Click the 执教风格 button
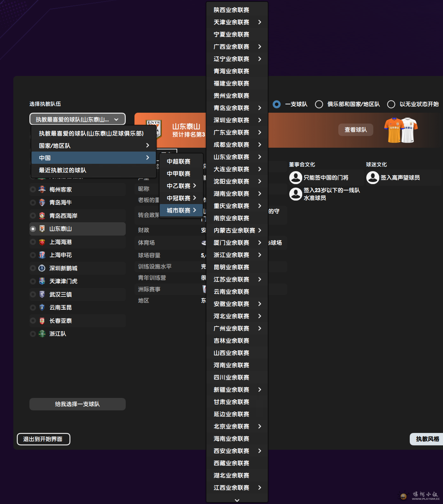Image resolution: width=443 pixels, height=504 pixels. tap(427, 439)
